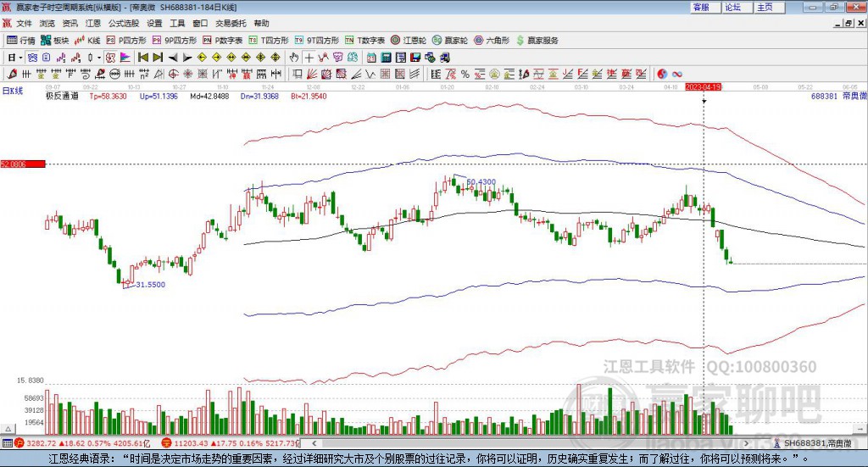Open the 江恩轮 tool

click(409, 41)
